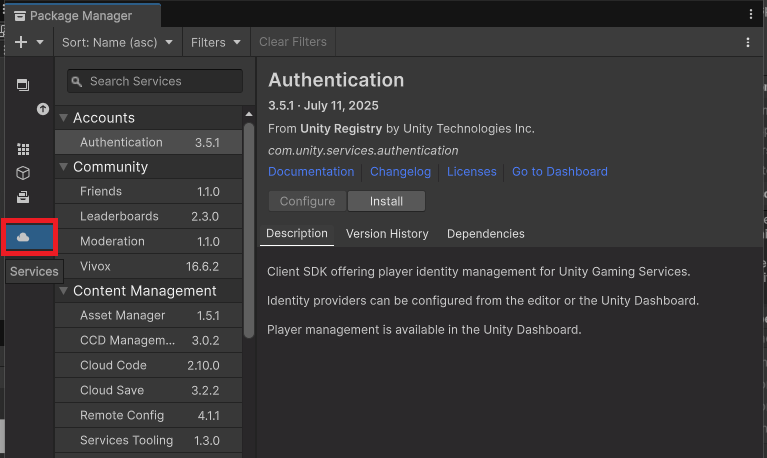Select the My Assets cube icon
The height and width of the screenshot is (458, 767).
[x=23, y=173]
